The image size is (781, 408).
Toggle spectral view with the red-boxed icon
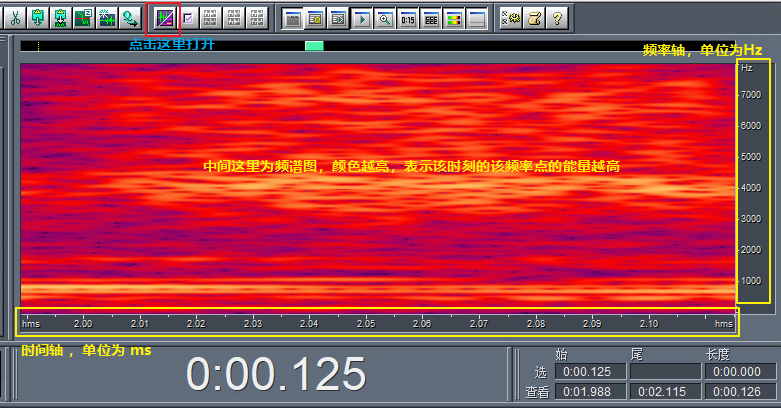click(x=162, y=17)
